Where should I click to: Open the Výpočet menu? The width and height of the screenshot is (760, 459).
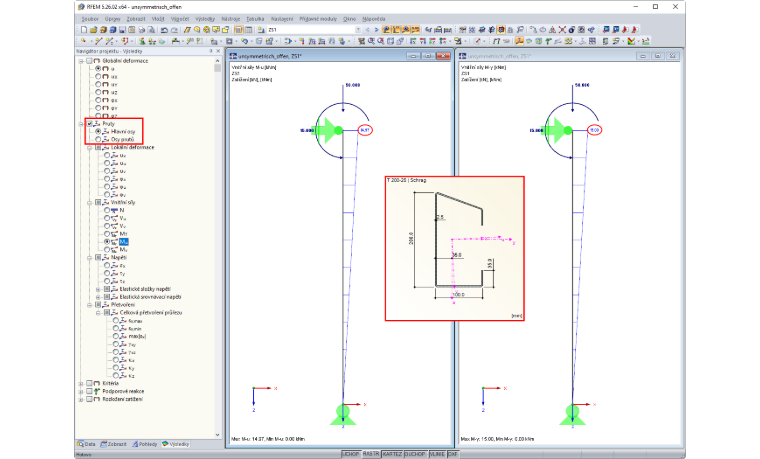180,19
